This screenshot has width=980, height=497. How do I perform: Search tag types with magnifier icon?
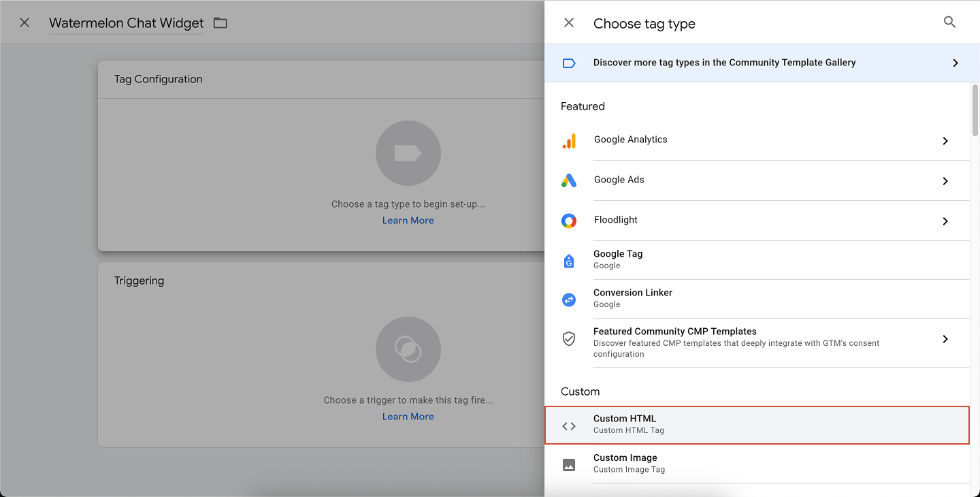[950, 22]
